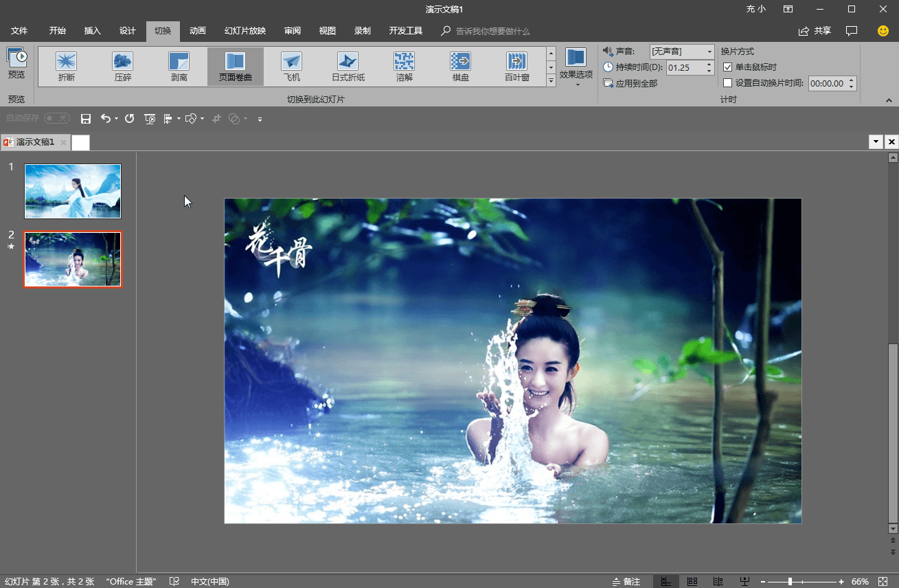Click the crop icon in quick access toolbar
The image size is (899, 588).
click(217, 119)
